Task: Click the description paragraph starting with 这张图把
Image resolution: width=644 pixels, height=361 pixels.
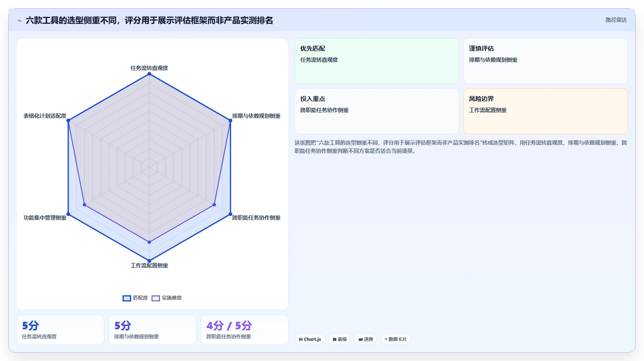Action: [x=461, y=147]
